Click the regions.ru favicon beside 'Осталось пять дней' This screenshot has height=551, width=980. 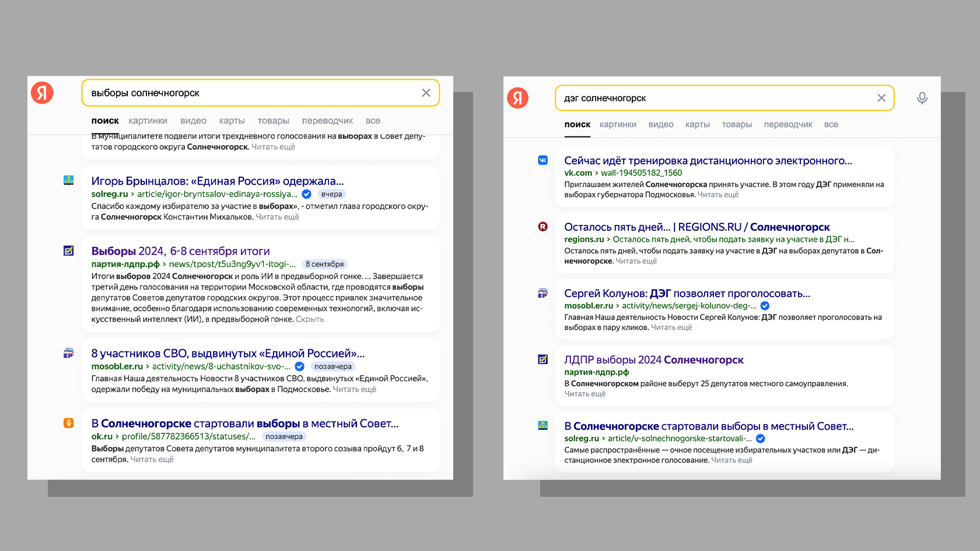tap(543, 227)
